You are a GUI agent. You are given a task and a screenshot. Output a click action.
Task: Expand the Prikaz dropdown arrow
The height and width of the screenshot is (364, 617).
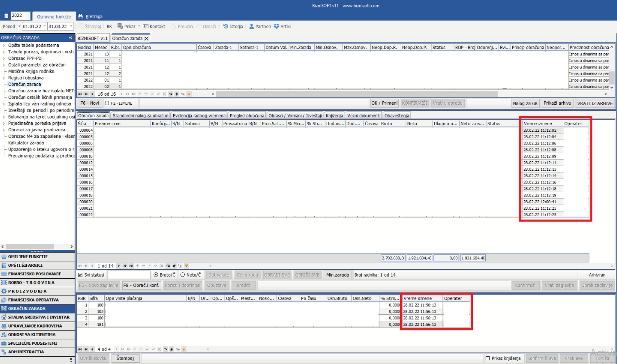click(x=139, y=26)
